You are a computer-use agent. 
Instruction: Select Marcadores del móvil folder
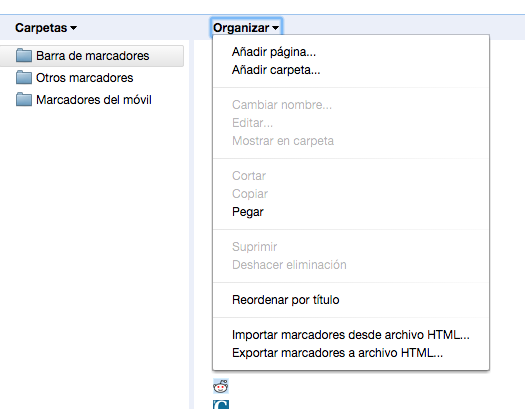[x=84, y=100]
